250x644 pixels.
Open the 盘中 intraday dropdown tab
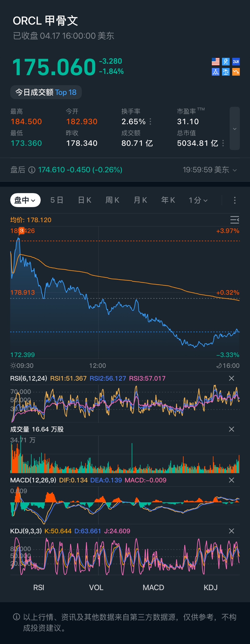click(x=25, y=200)
